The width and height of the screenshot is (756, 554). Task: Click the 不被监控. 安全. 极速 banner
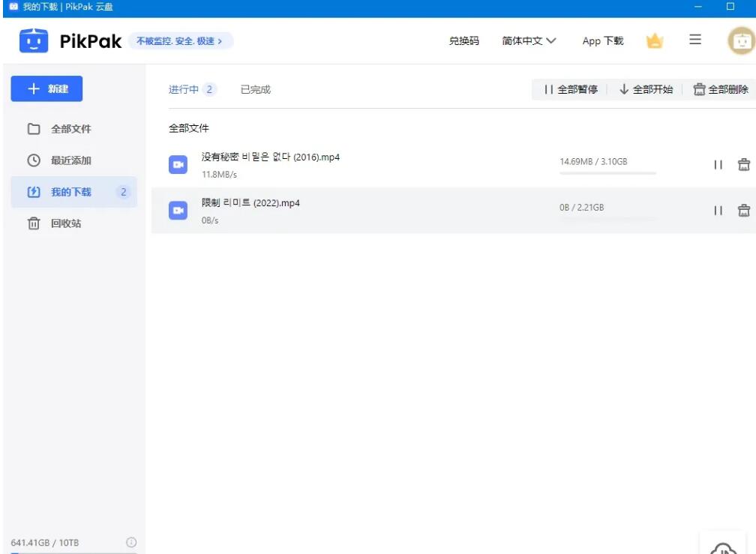(x=180, y=41)
